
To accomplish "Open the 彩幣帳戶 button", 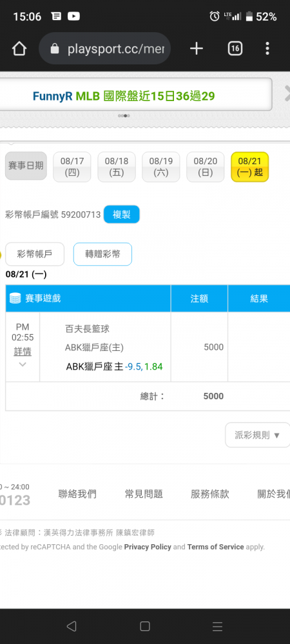I will coord(35,254).
